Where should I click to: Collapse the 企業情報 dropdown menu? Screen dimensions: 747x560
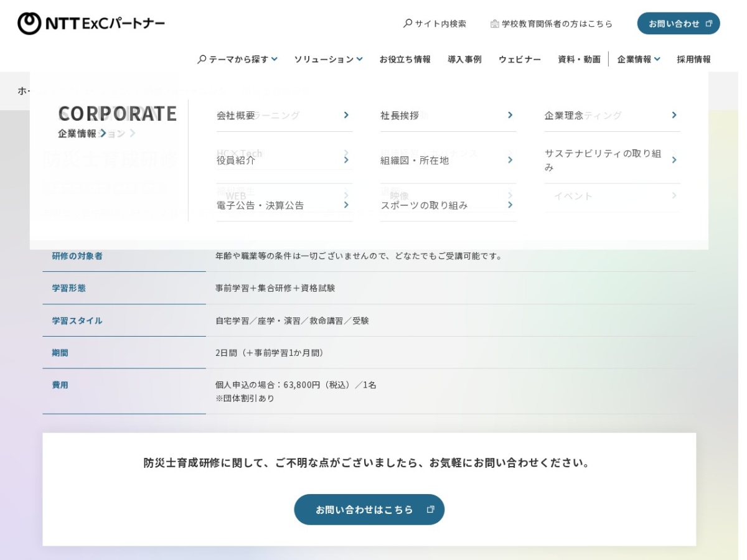point(639,59)
